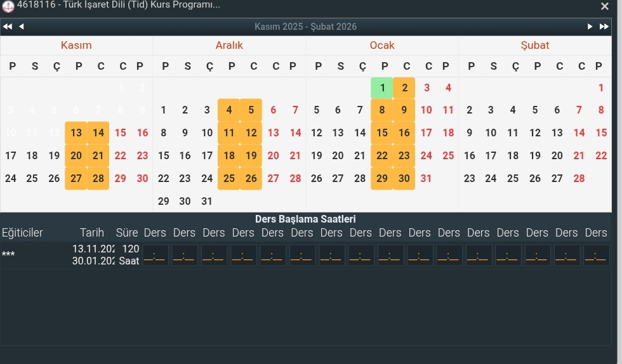622x364 pixels.
Task: Click the Ocak month header
Action: [x=382, y=45]
